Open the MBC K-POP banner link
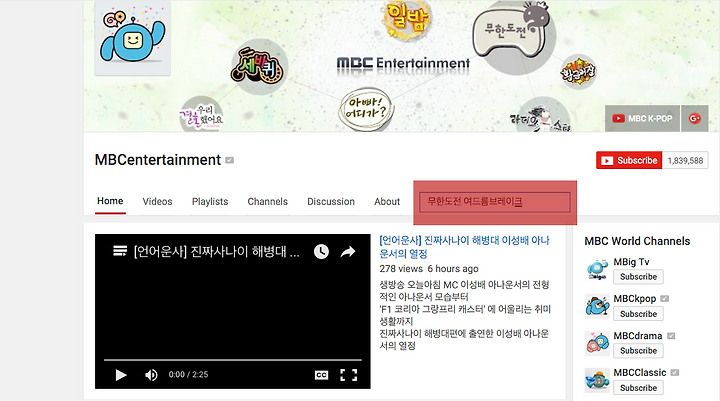The image size is (720, 401). 642,119
